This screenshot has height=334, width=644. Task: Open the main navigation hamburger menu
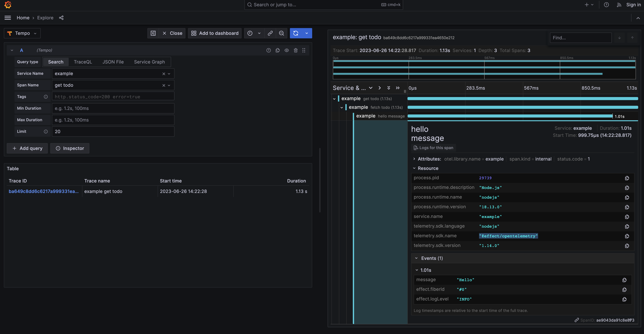tap(8, 18)
